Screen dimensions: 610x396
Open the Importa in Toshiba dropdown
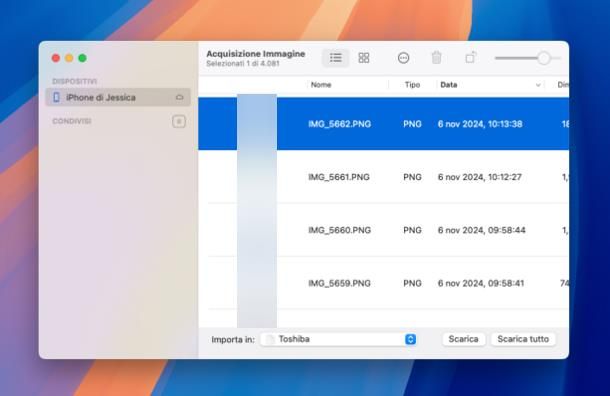(x=338, y=339)
